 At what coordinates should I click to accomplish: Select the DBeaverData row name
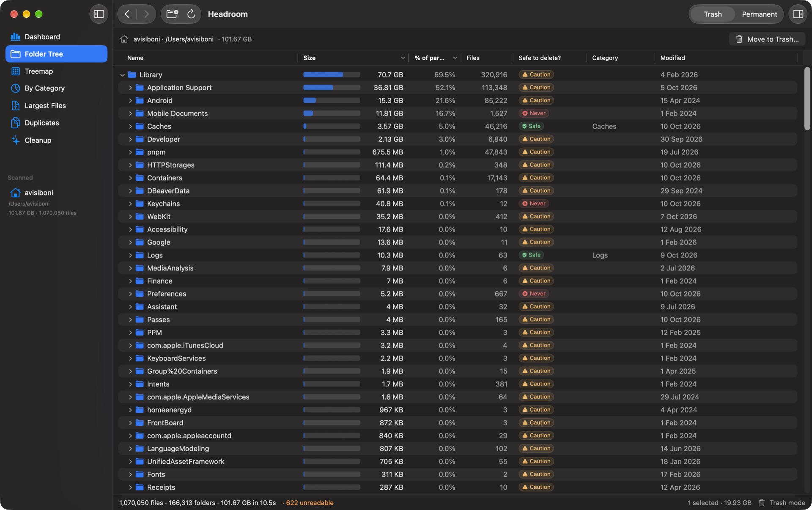[168, 191]
